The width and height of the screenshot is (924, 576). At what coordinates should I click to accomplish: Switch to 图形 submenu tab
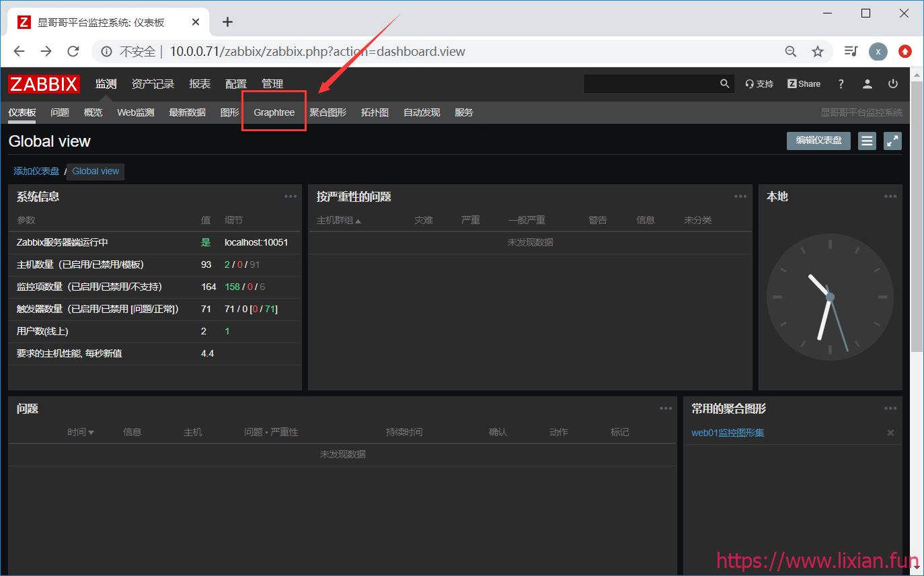tap(229, 112)
